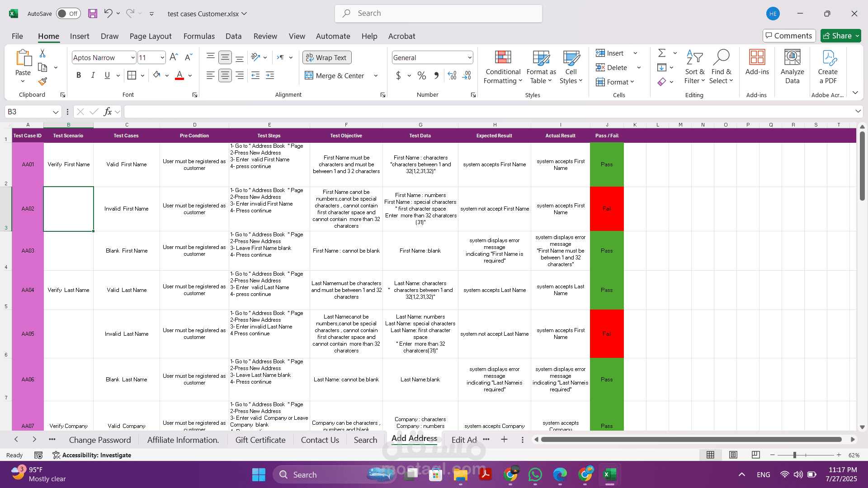Click the Percent Style number icon
Image resolution: width=868 pixels, height=488 pixels.
point(421,76)
